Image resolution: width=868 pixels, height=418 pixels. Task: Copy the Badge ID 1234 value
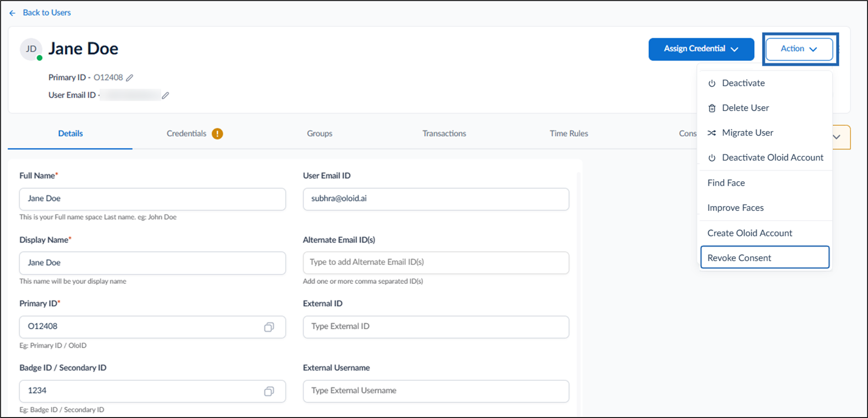(x=269, y=391)
